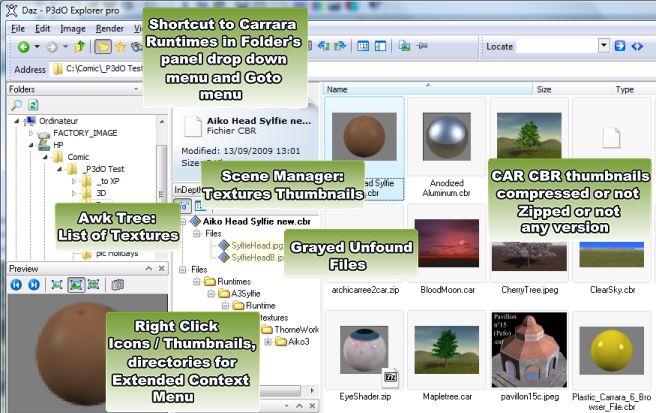The height and width of the screenshot is (413, 656).
Task: Click the pin icon in toolbar
Action: (422, 46)
